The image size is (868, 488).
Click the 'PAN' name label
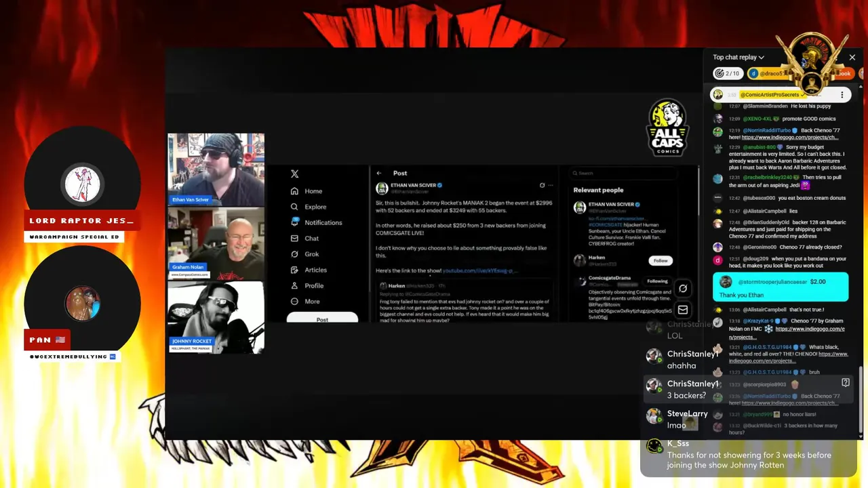click(x=47, y=340)
